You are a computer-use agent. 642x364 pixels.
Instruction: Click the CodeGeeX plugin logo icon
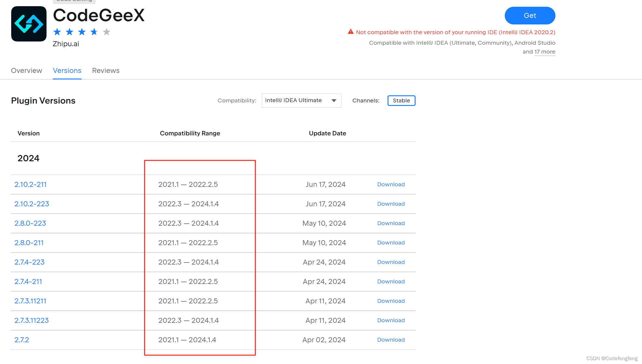(29, 24)
